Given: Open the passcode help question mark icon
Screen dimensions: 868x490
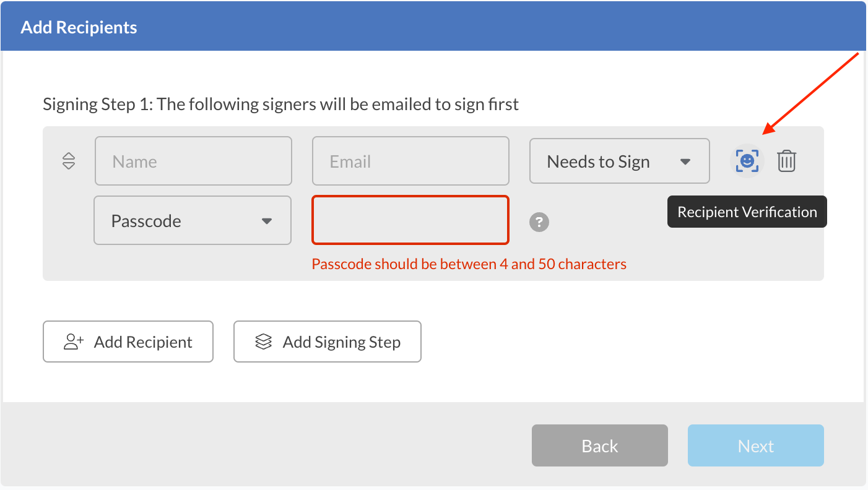Looking at the screenshot, I should point(539,221).
